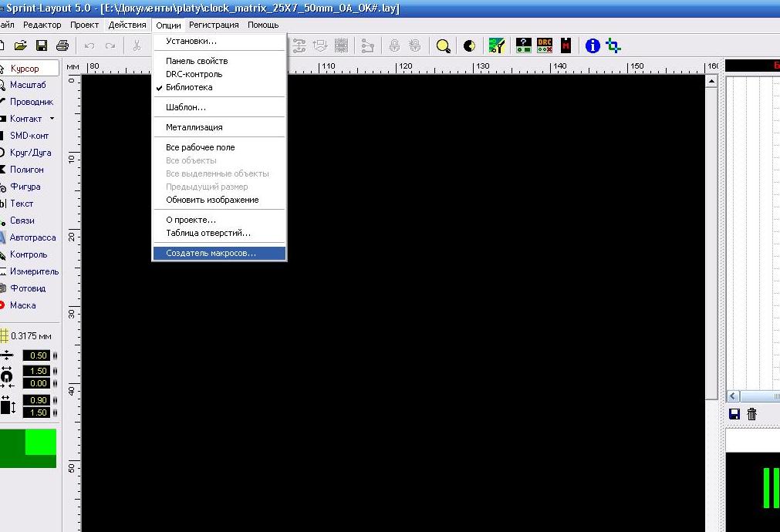Choose Создатель макросов menu entry
Image resolution: width=780 pixels, height=532 pixels.
click(x=211, y=253)
